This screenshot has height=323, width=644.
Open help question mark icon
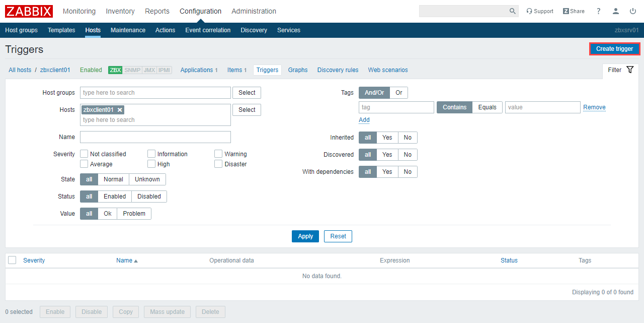tap(598, 11)
